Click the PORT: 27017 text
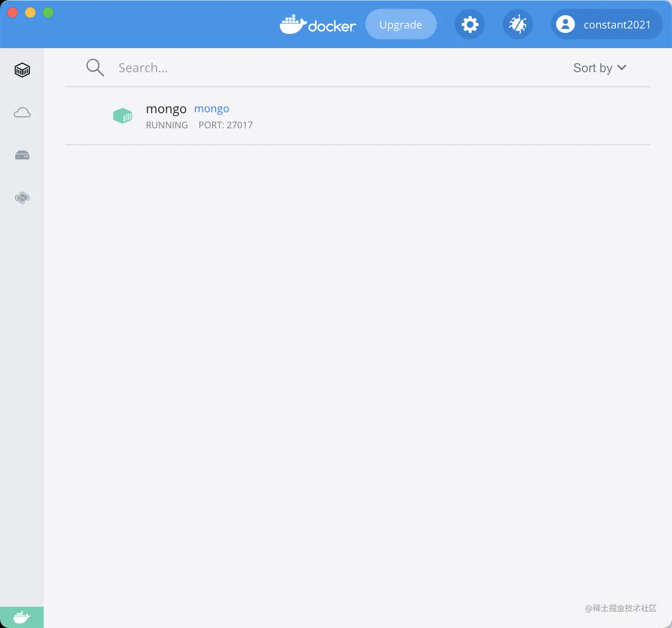The image size is (672, 628). click(x=225, y=125)
